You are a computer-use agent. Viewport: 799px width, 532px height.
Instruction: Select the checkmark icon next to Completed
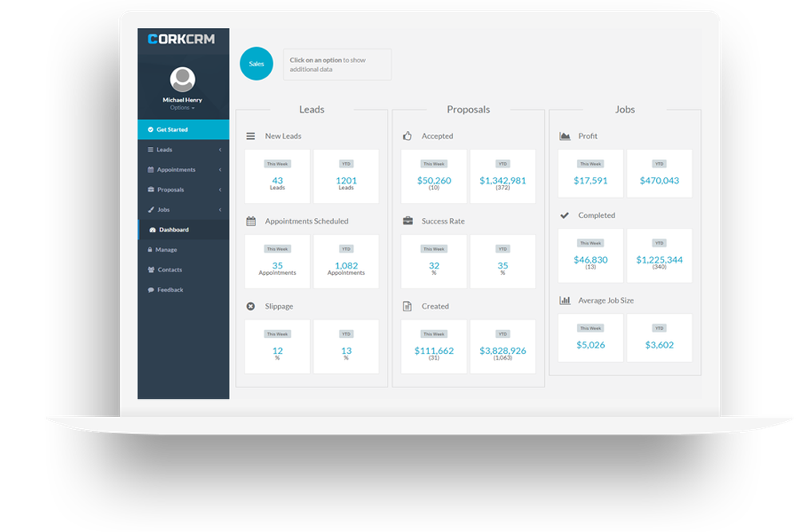(x=564, y=215)
